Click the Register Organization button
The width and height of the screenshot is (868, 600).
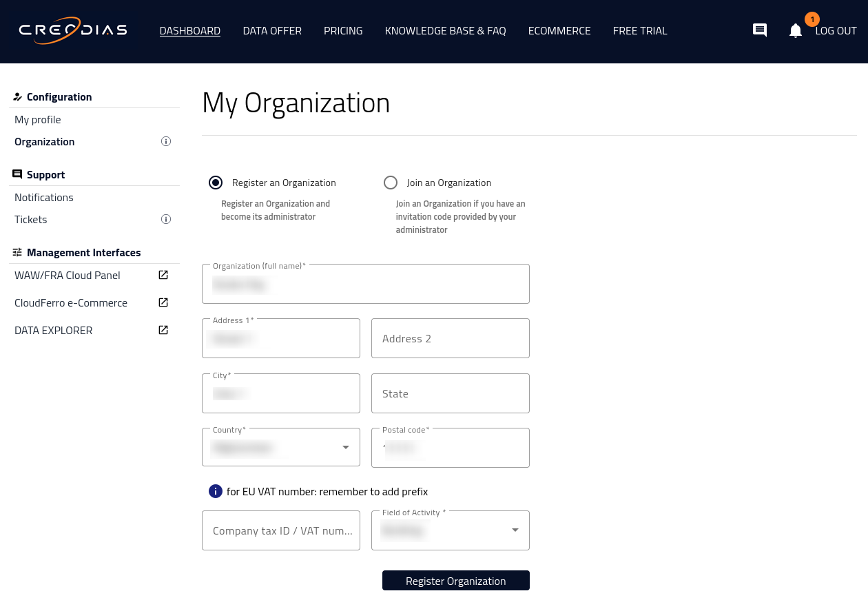(455, 580)
